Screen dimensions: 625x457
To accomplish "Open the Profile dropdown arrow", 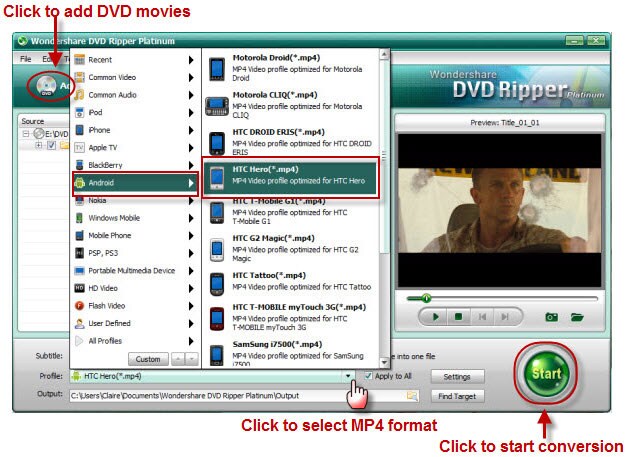I will tap(348, 376).
